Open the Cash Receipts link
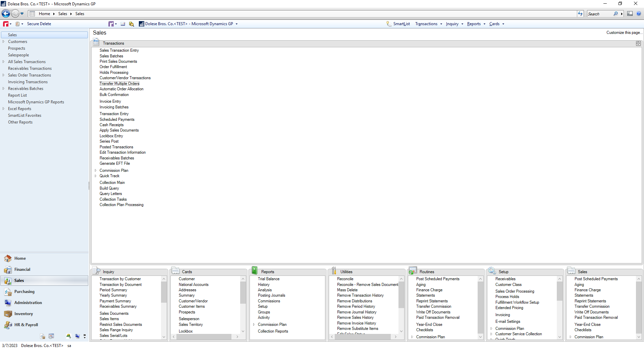The height and width of the screenshot is (349, 644). click(x=111, y=125)
